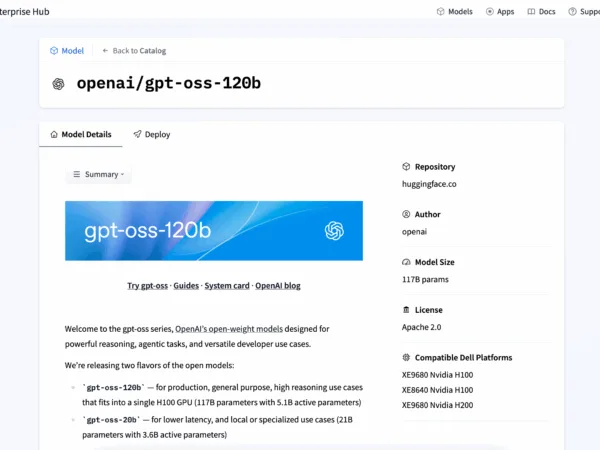
Task: Follow the OpenAI's open-weight models link
Action: (229, 328)
